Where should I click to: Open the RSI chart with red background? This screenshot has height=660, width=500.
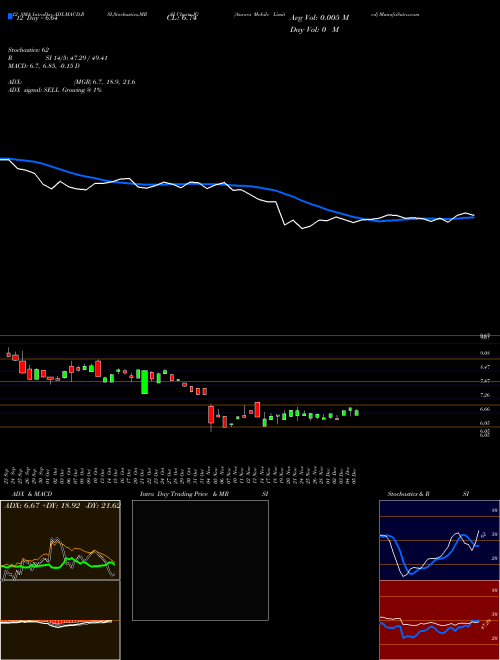click(439, 620)
